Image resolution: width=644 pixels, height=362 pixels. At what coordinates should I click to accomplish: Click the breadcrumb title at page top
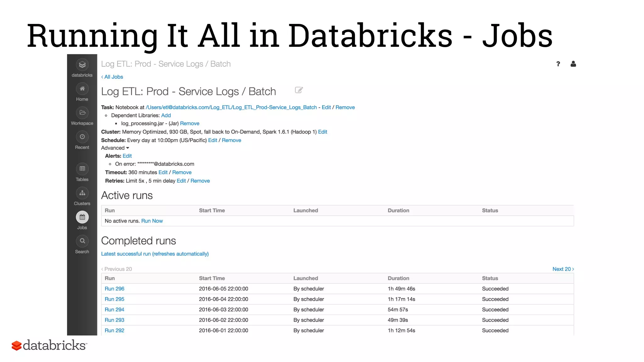[166, 64]
